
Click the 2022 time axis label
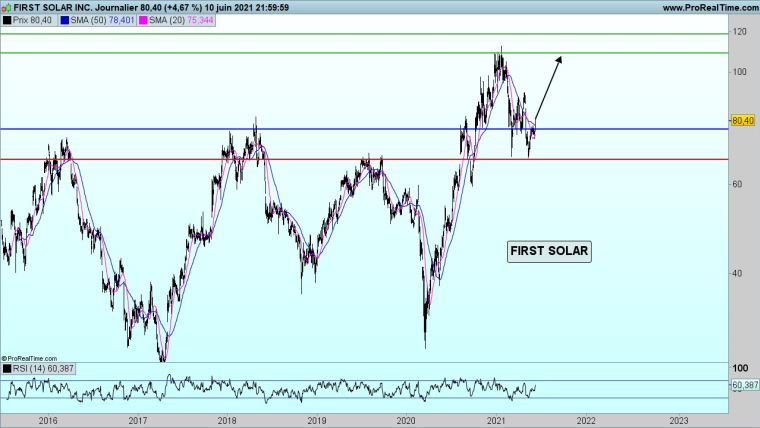pyautogui.click(x=586, y=421)
